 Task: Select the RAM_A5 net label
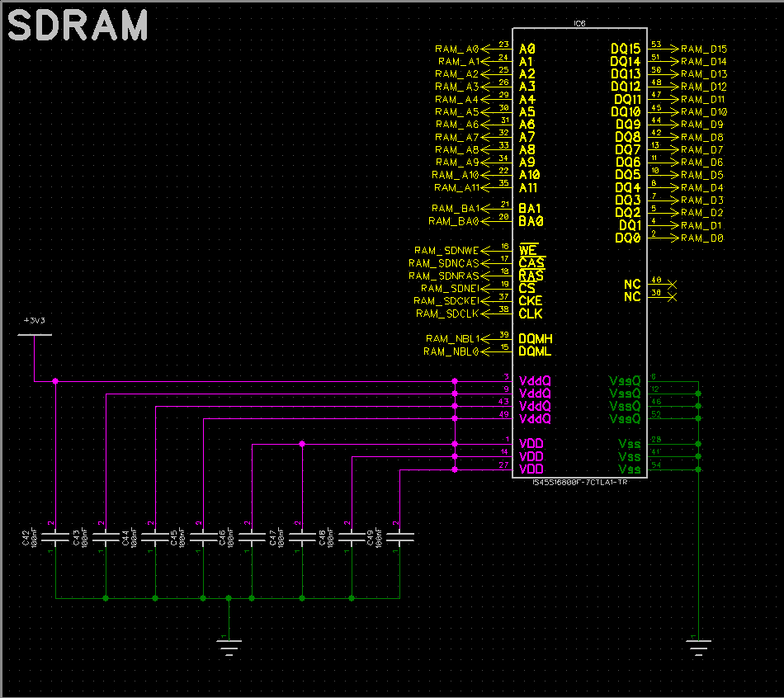[457, 112]
